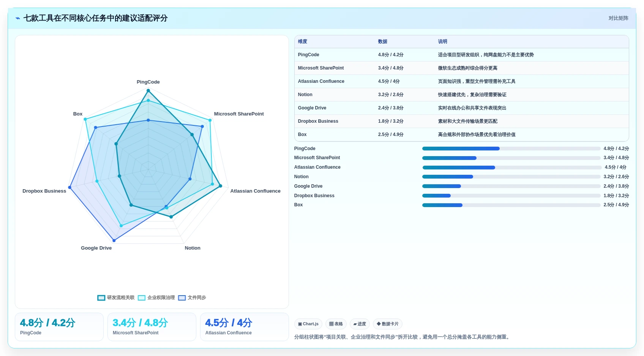Click Atlassian Confluence in the table's first column
This screenshot has height=356, width=644.
pyautogui.click(x=321, y=81)
